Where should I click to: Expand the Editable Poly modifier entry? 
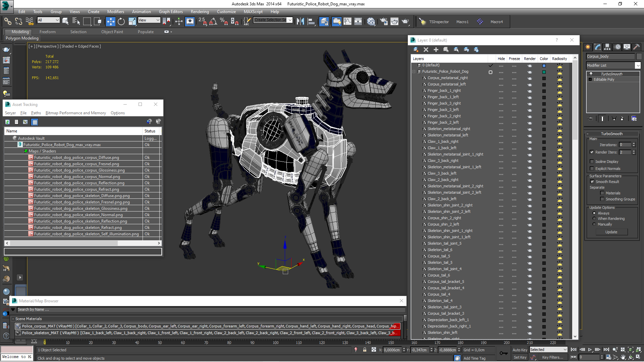click(590, 79)
